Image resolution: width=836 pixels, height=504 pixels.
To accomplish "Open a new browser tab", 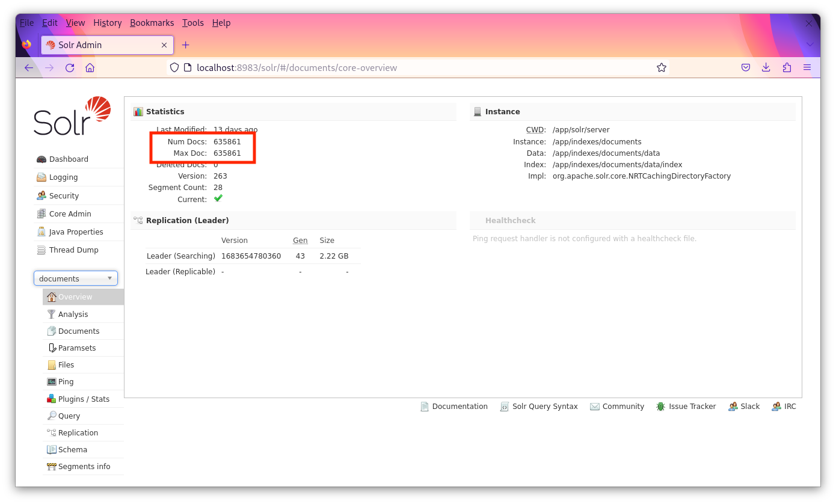I will (x=186, y=45).
